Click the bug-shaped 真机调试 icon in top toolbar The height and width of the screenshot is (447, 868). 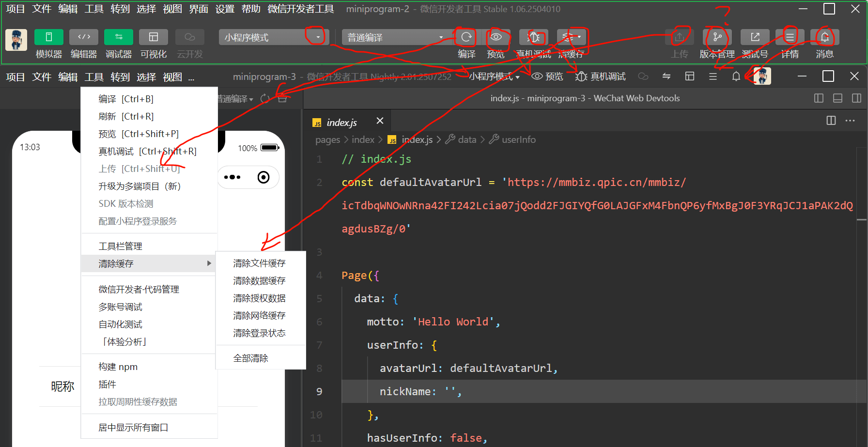tap(534, 37)
